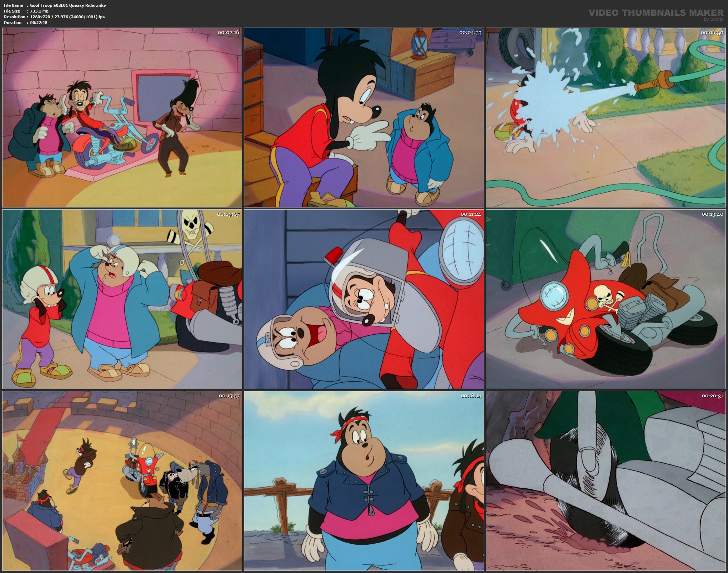Click the 00:18:14 timestamp label
Image resolution: width=728 pixels, height=573 pixels.
(x=470, y=396)
